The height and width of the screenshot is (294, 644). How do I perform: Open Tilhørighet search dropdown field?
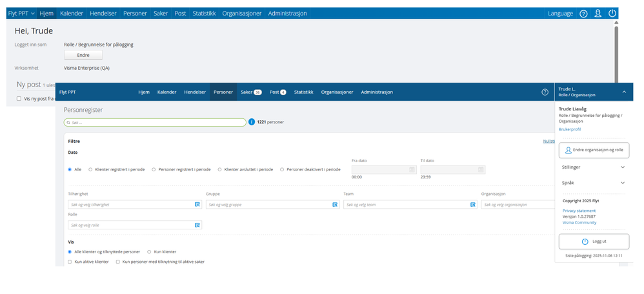coord(135,204)
